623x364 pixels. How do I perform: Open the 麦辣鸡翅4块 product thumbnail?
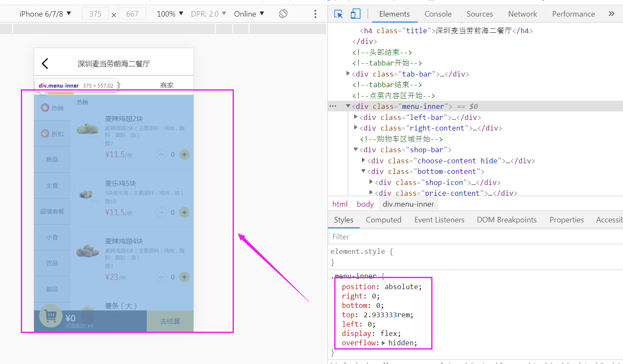[87, 251]
